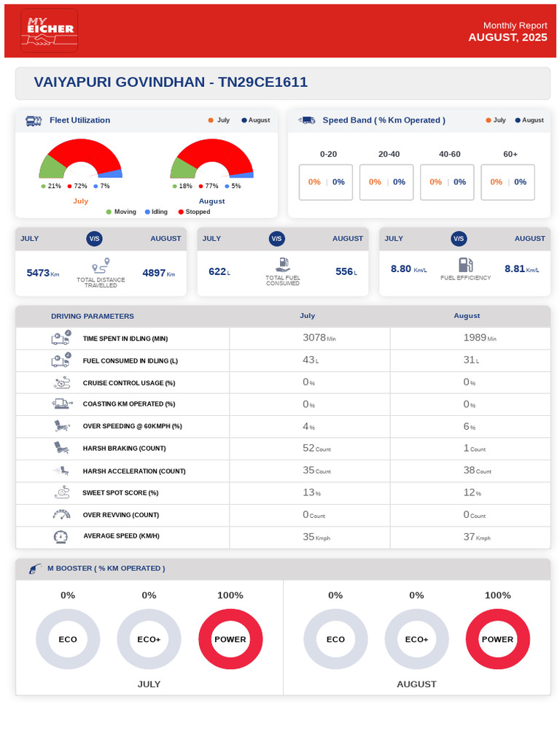Image resolution: width=560 pixels, height=747 pixels.
Task: Click the 4897 Km August distance value
Action: 159,273
